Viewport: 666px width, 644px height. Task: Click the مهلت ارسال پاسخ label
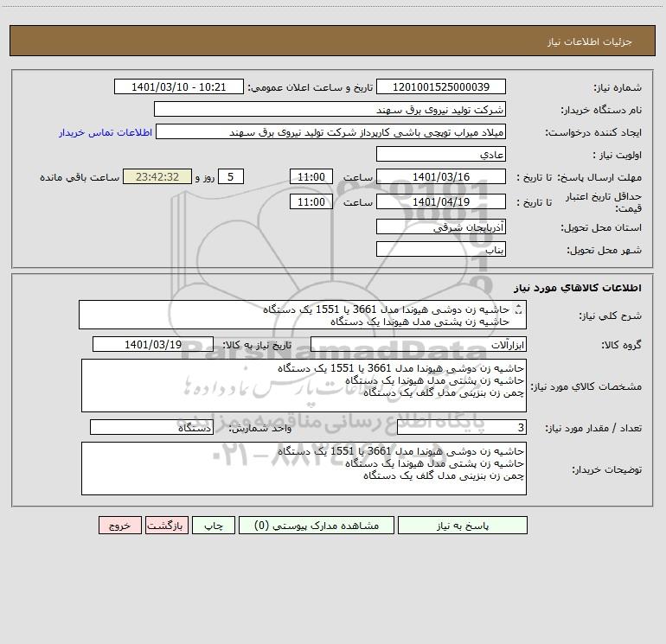pos(599,177)
